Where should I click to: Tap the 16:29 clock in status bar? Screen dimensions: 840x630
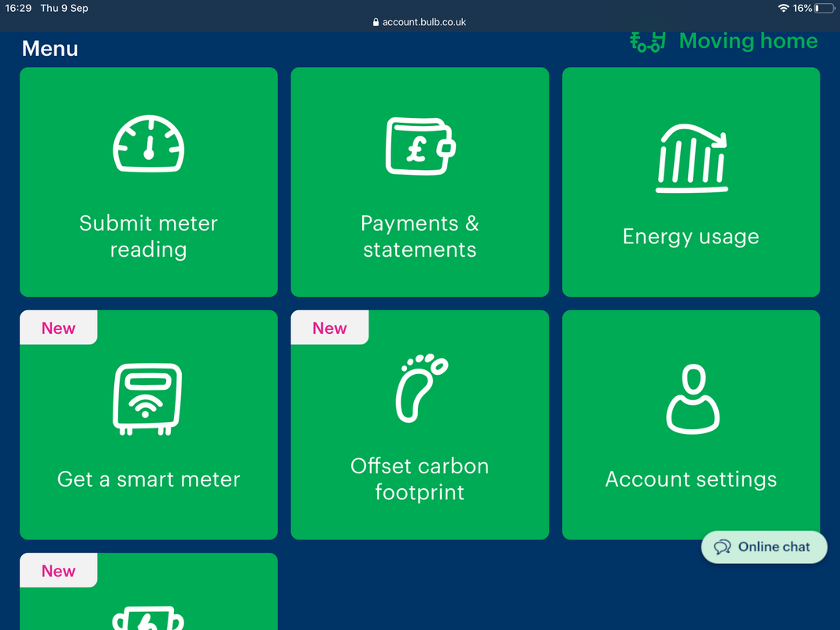[18, 8]
